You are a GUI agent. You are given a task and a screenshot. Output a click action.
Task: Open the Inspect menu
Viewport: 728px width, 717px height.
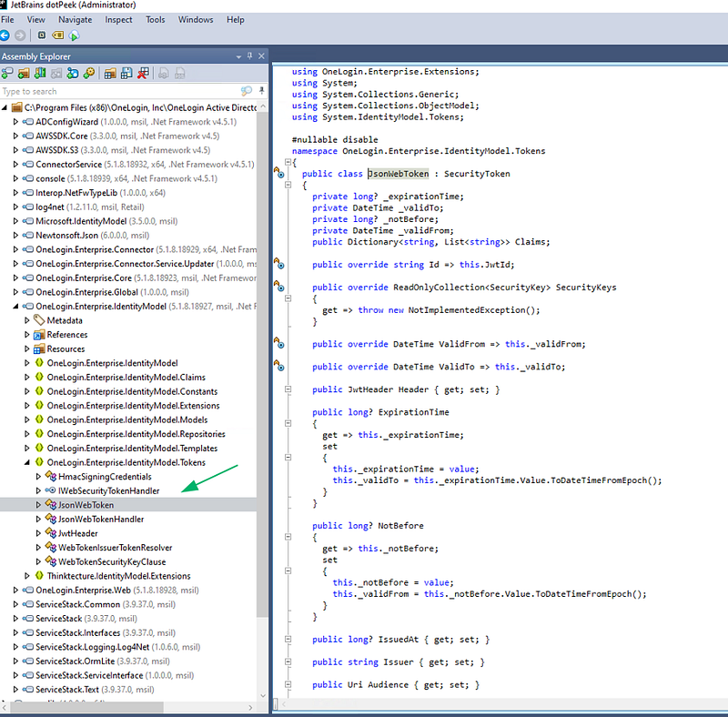tap(118, 19)
